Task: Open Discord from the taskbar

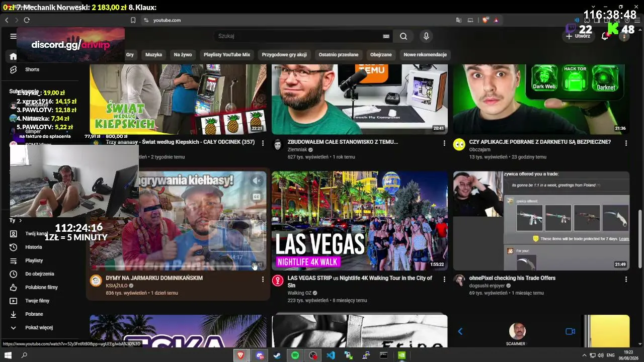Action: (260, 355)
